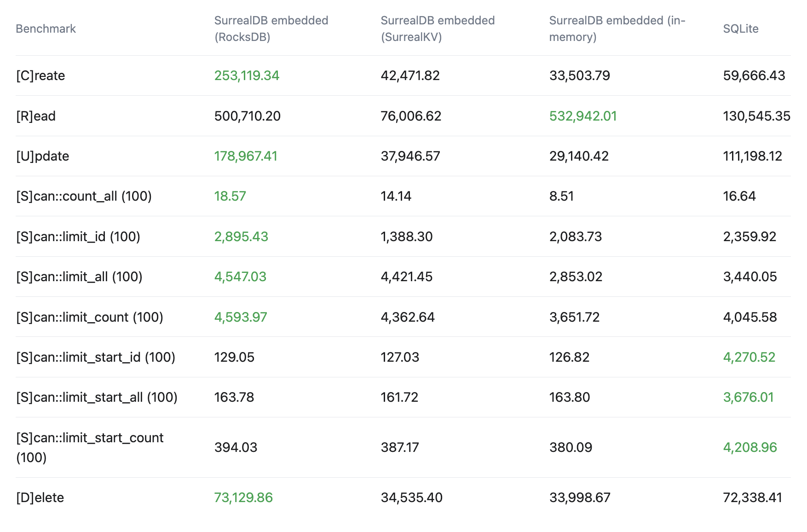Viewport: 807px width, 532px height.
Task: Click the [S]can::count_all (100) label
Action: point(84,196)
